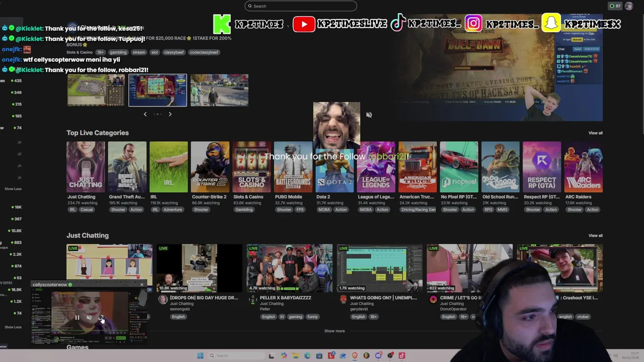Screen dimensions: 644x362
Task: Pause the celly mini player
Action: coord(77,317)
